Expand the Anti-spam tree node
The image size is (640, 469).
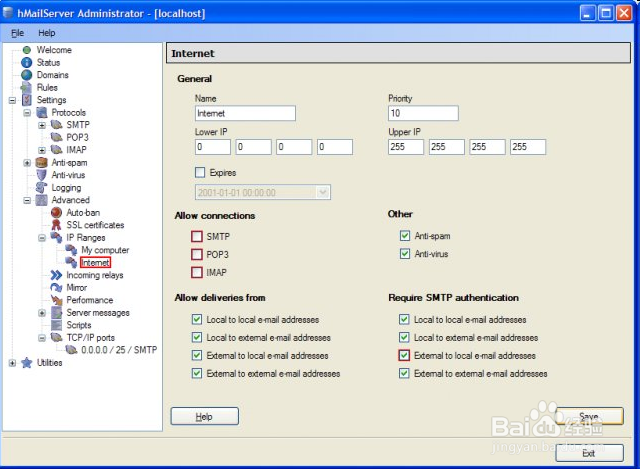(x=27, y=163)
